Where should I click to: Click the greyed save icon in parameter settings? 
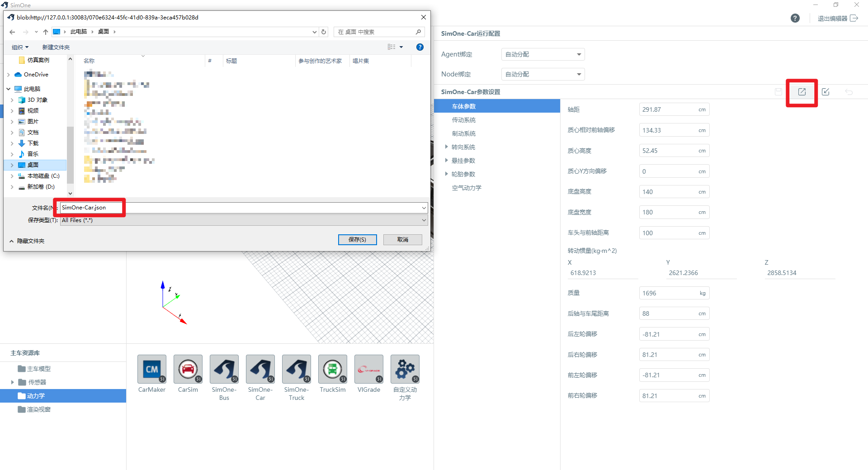[x=778, y=92]
